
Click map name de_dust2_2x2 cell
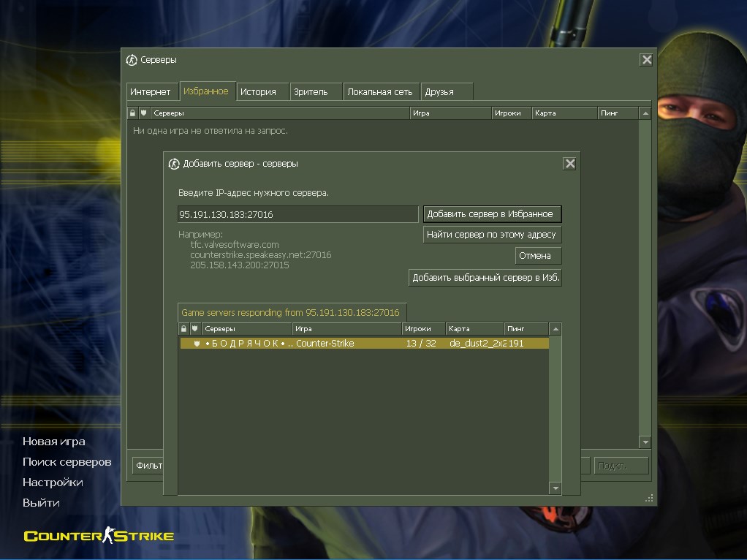(478, 343)
